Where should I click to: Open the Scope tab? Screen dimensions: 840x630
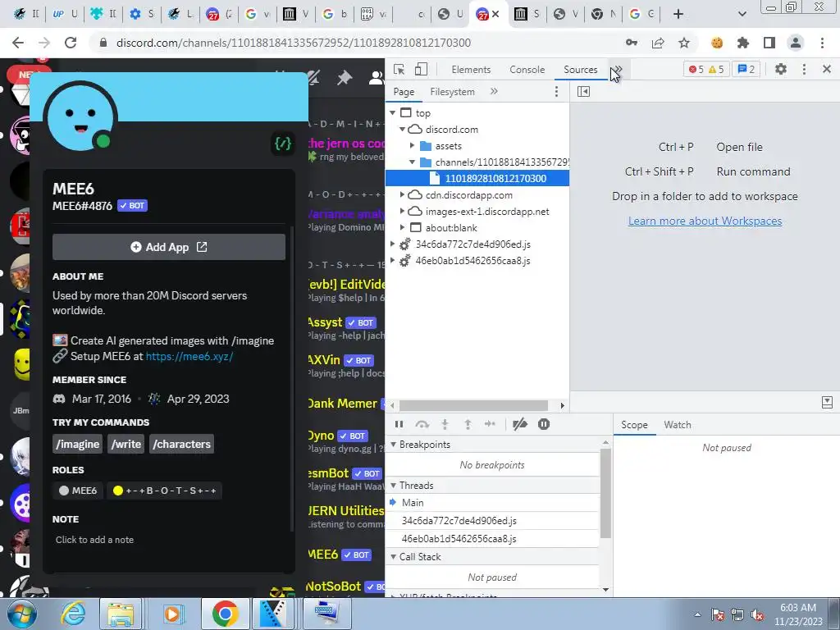click(634, 425)
